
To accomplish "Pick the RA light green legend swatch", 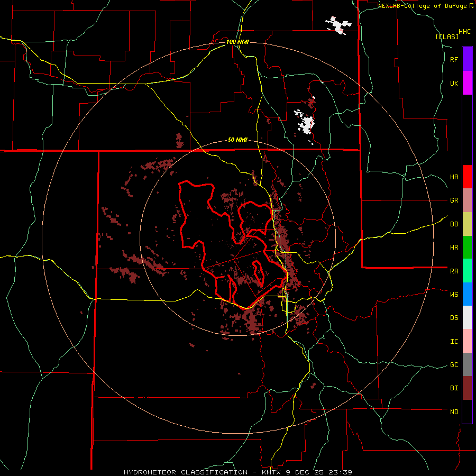I will 467,271.
